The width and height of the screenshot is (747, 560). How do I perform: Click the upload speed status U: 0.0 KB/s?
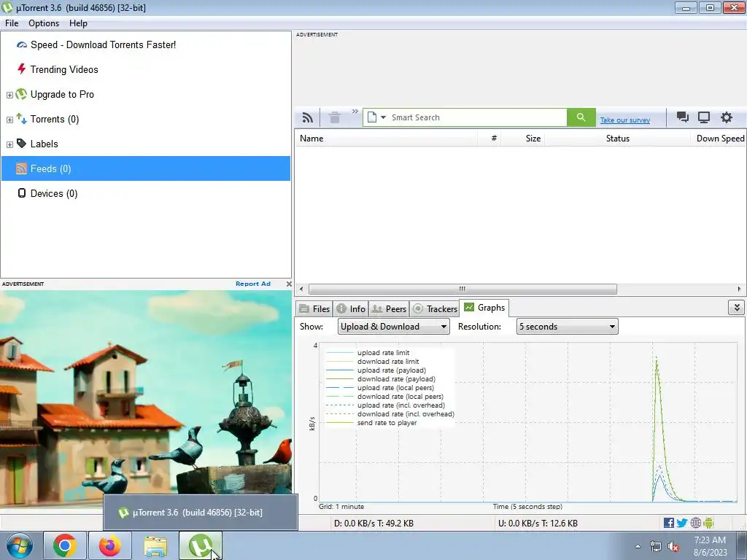(x=538, y=524)
